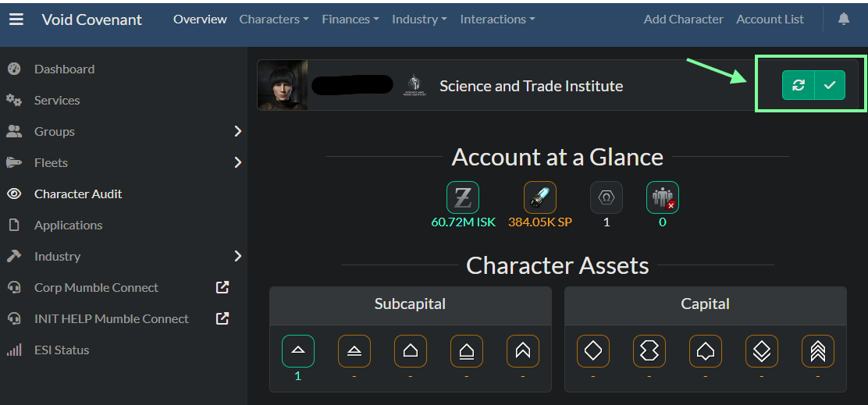Screen dimensions: 868x405
Task: Open the Finances dropdown menu
Action: 350,20
